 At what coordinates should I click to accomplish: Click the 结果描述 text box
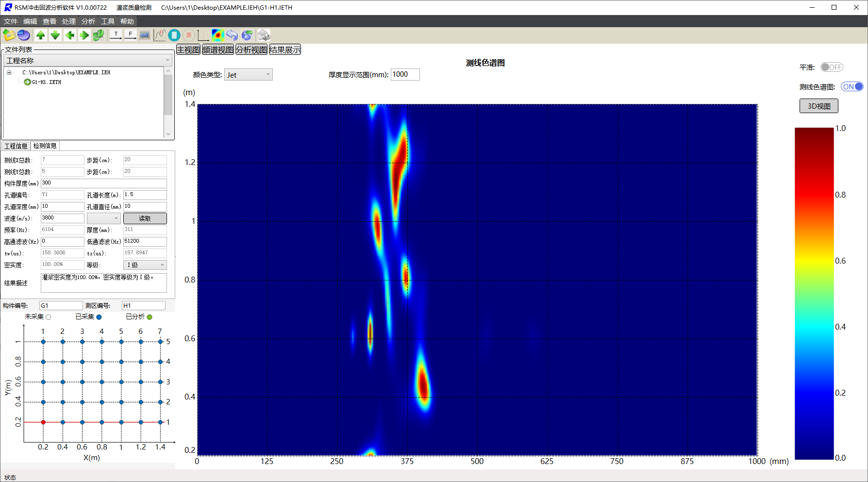coord(104,283)
